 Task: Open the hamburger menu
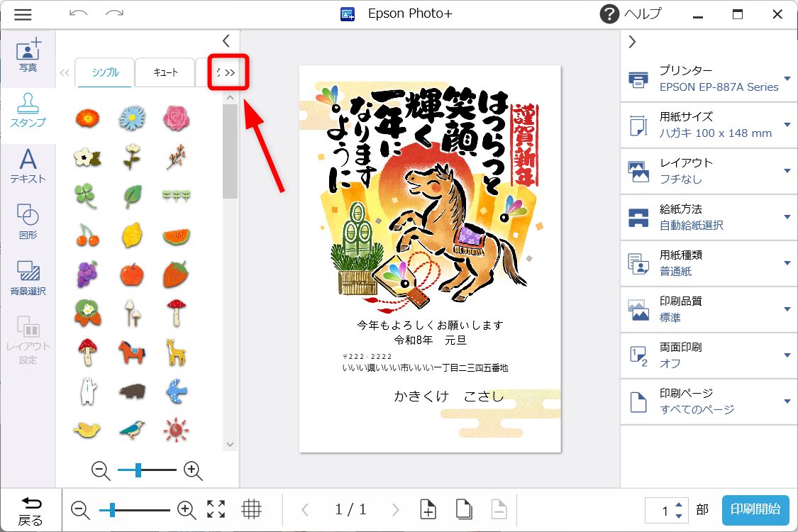(x=23, y=14)
